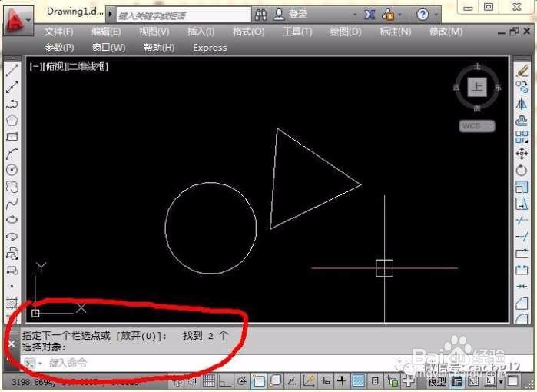
Task: Select the Spline tool
Action: pos(12,204)
